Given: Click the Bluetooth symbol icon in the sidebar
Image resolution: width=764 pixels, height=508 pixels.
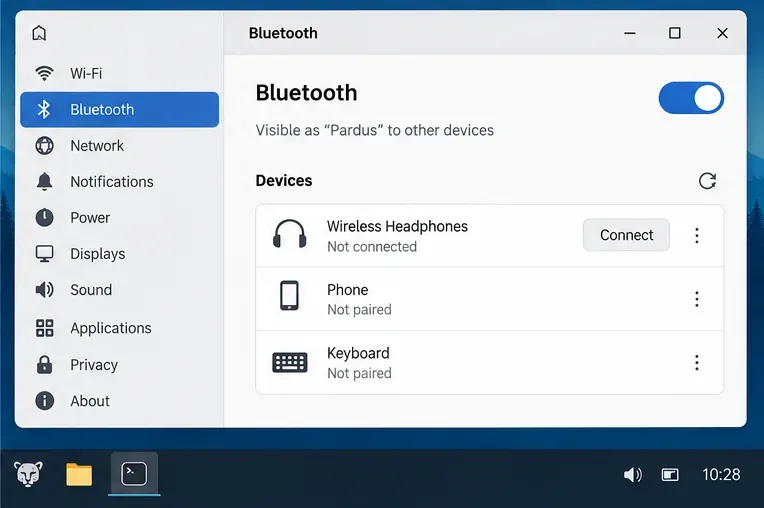Looking at the screenshot, I should coord(44,110).
